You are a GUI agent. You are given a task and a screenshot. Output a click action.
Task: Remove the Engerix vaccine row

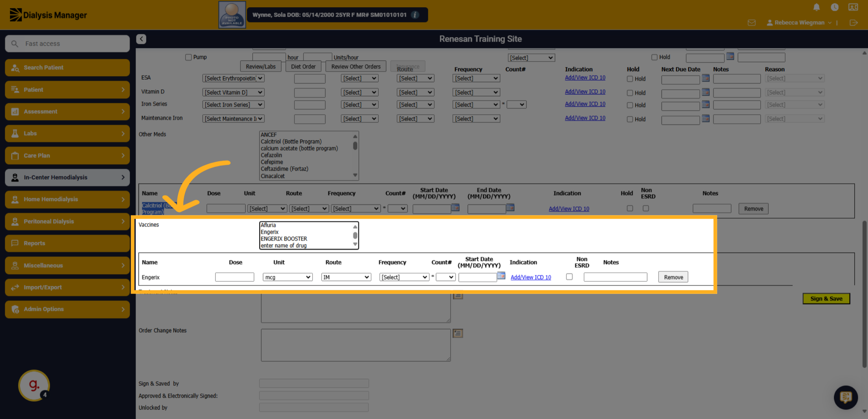coord(673,277)
